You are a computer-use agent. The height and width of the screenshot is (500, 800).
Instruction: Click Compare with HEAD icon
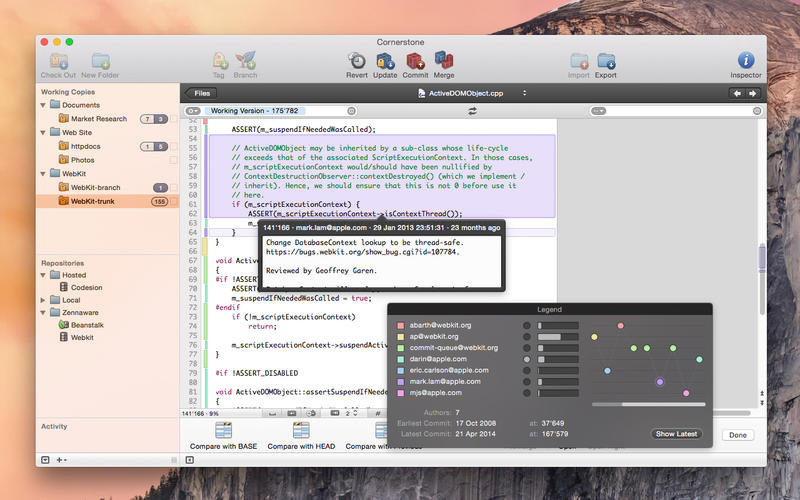tap(301, 431)
